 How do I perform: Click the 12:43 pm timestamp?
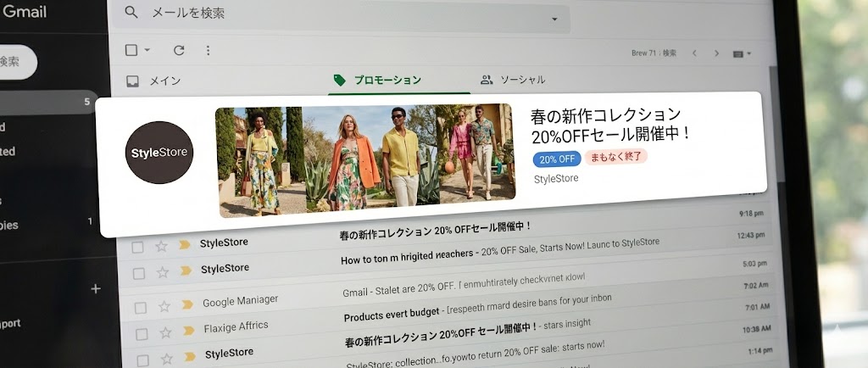(751, 235)
